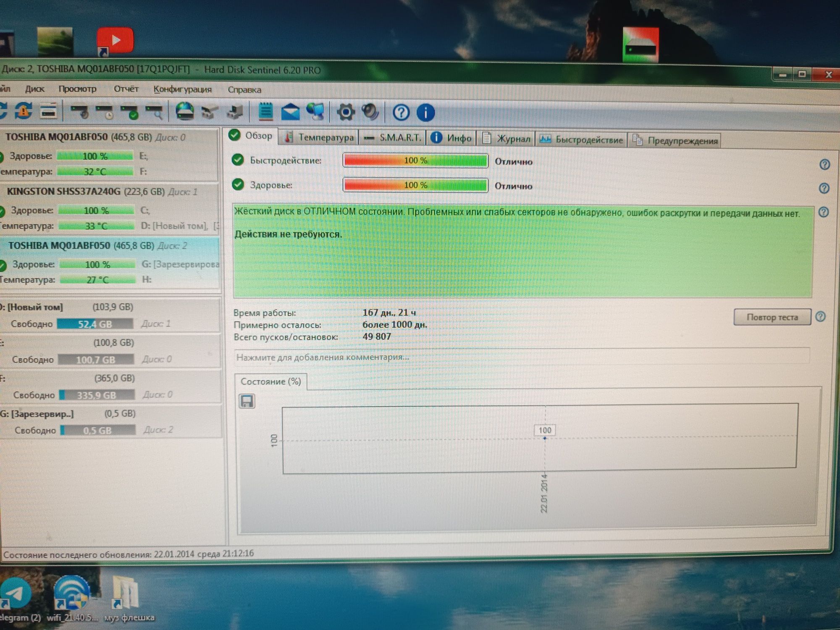Open the notepad report toolbar icon
The width and height of the screenshot is (840, 630).
266,112
